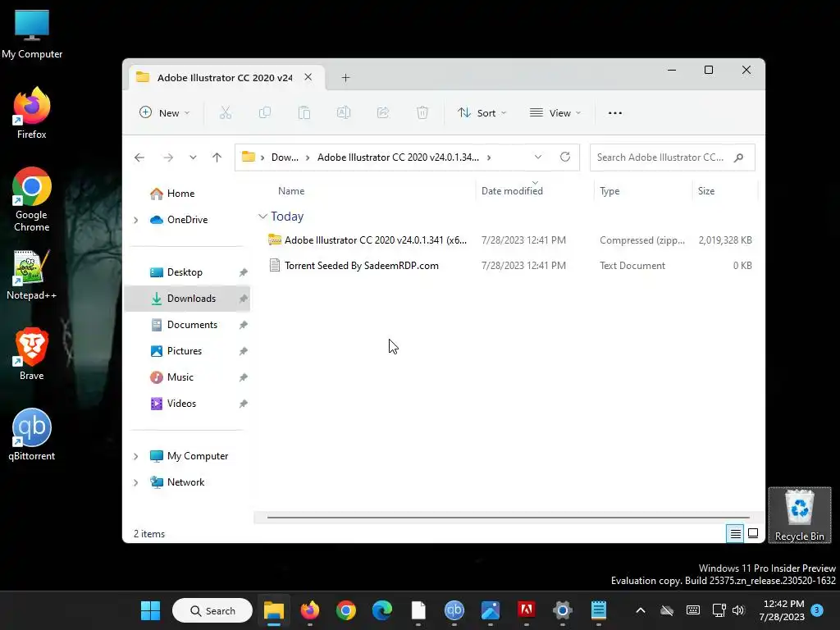
Task: Add a new File Explorer tab
Action: click(345, 78)
